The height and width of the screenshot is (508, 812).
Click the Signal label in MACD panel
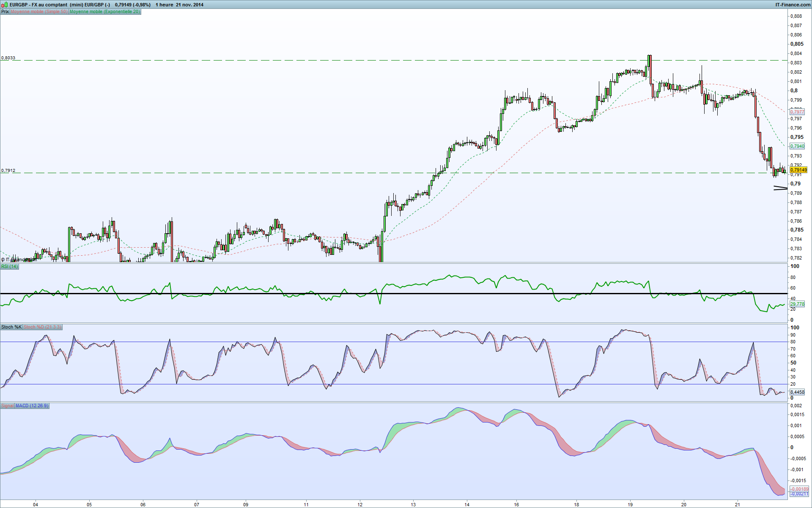(x=7, y=406)
